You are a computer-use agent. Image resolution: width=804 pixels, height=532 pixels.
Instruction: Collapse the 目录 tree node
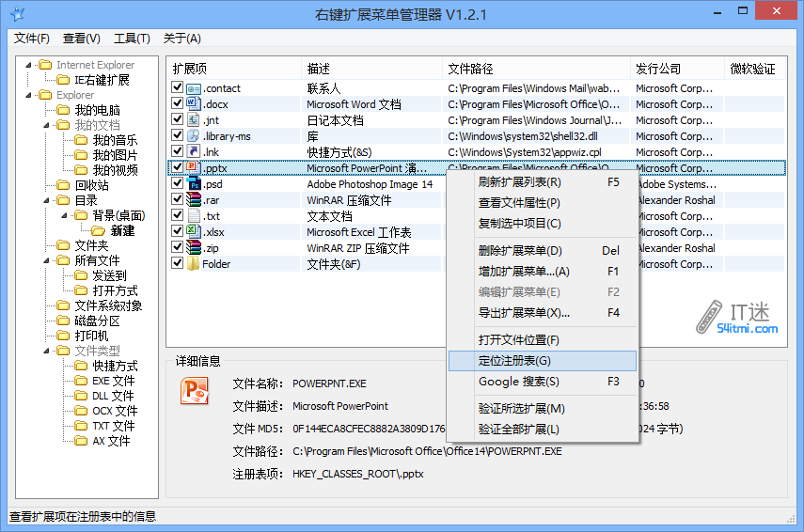click(47, 200)
